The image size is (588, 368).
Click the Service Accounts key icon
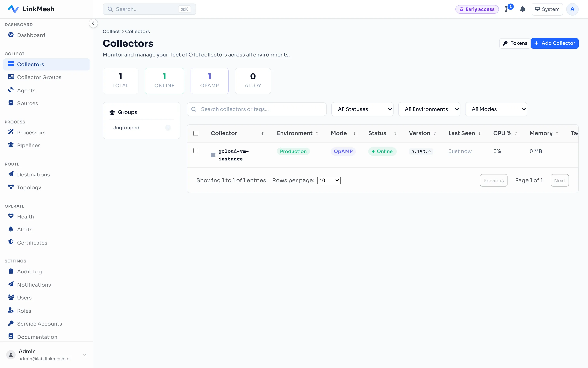11,323
